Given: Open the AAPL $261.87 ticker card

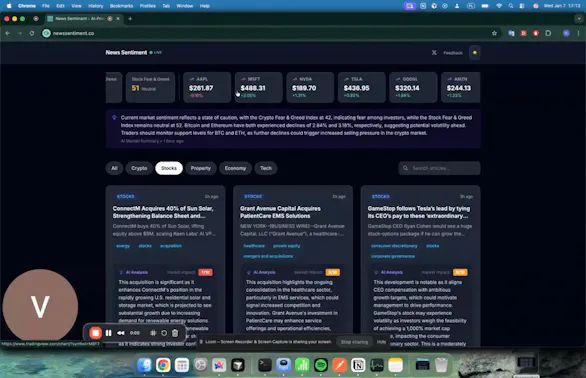Looking at the screenshot, I should pos(207,87).
